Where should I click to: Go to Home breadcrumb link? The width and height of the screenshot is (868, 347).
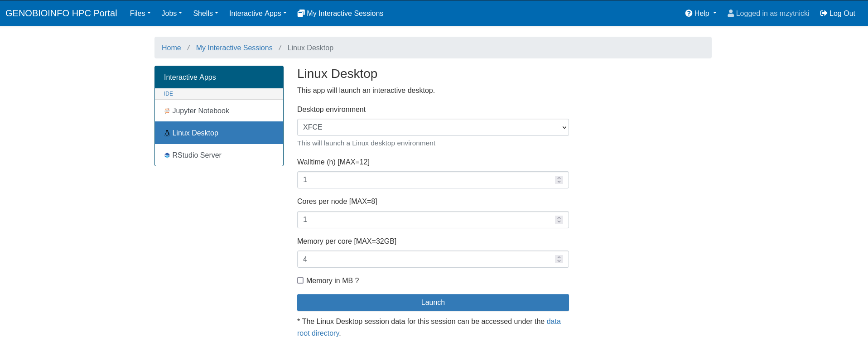171,48
